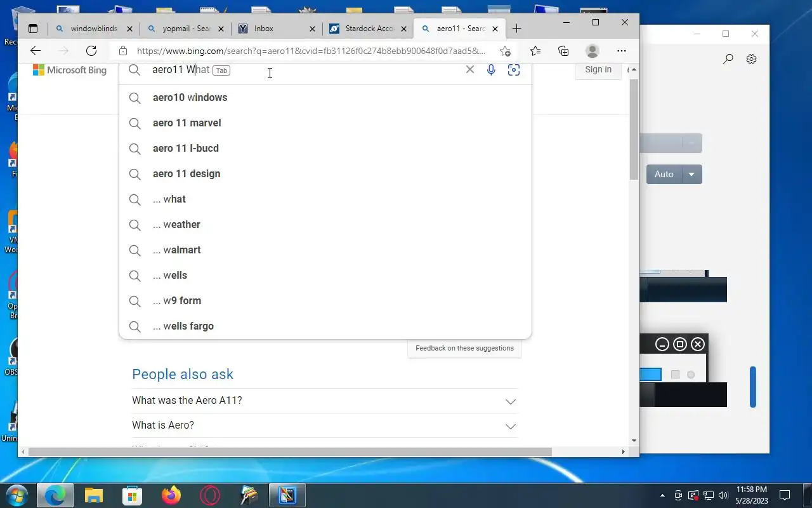Image resolution: width=812 pixels, height=508 pixels.
Task: Close the aero11 search tab
Action: (495, 29)
